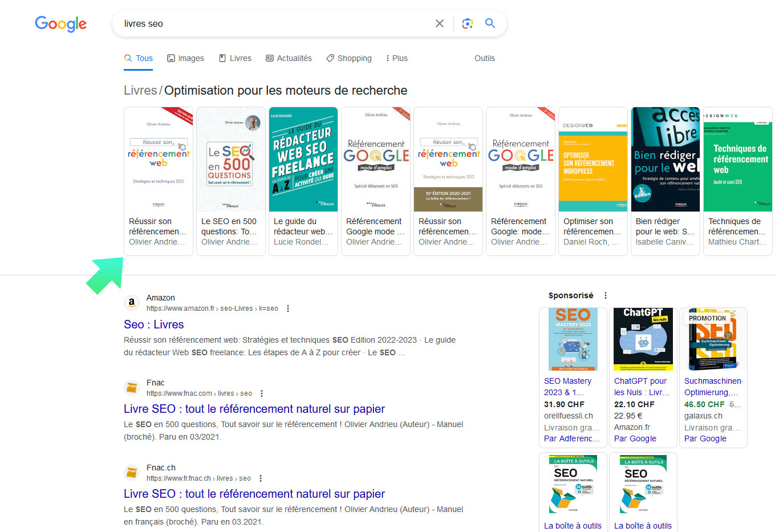Open the Sponsorisé ad info menu
775x532 pixels.
tap(606, 295)
